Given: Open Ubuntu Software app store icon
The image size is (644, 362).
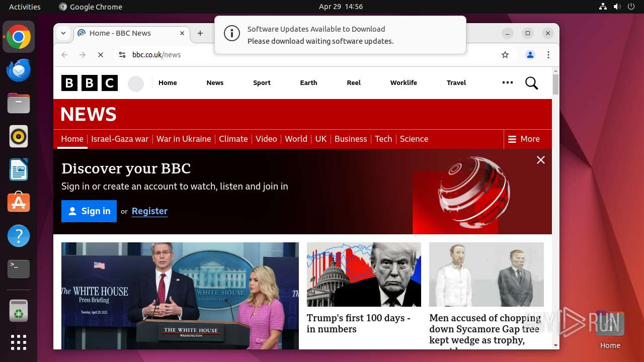Looking at the screenshot, I should point(19,203).
